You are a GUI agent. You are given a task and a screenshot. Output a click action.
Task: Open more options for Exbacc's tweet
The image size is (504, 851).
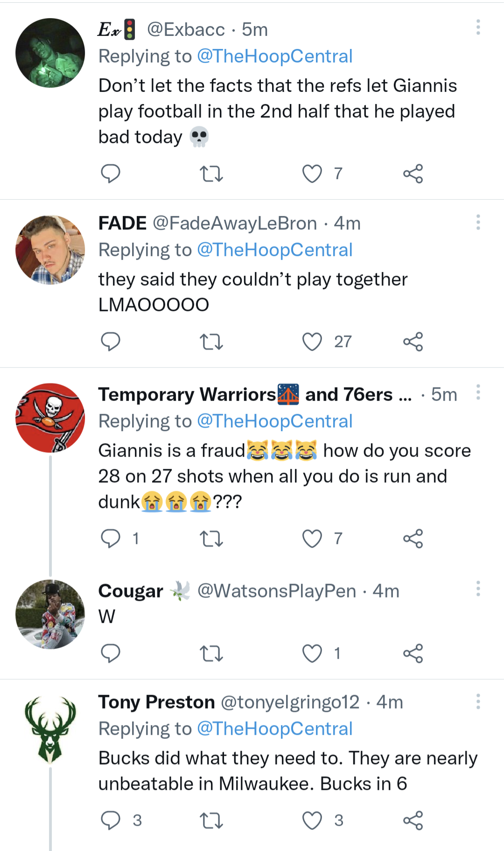[478, 28]
